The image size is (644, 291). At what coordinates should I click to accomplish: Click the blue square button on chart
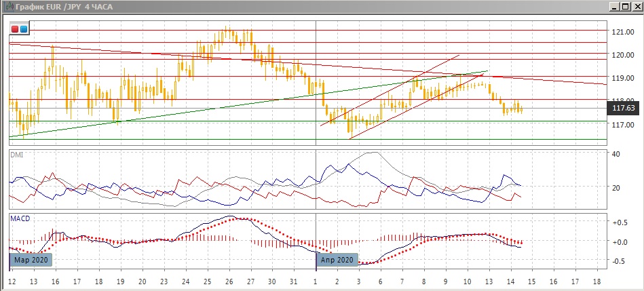pyautogui.click(x=24, y=29)
